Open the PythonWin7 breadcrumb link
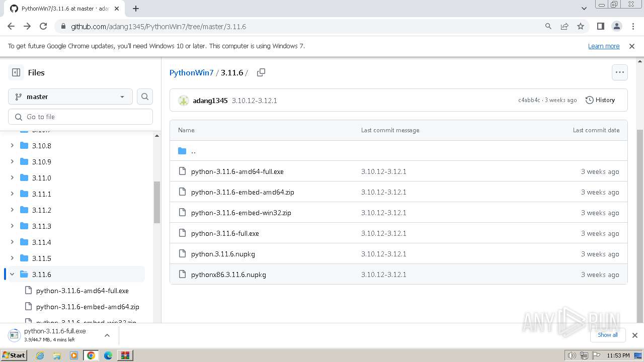The height and width of the screenshot is (362, 644). point(192,72)
